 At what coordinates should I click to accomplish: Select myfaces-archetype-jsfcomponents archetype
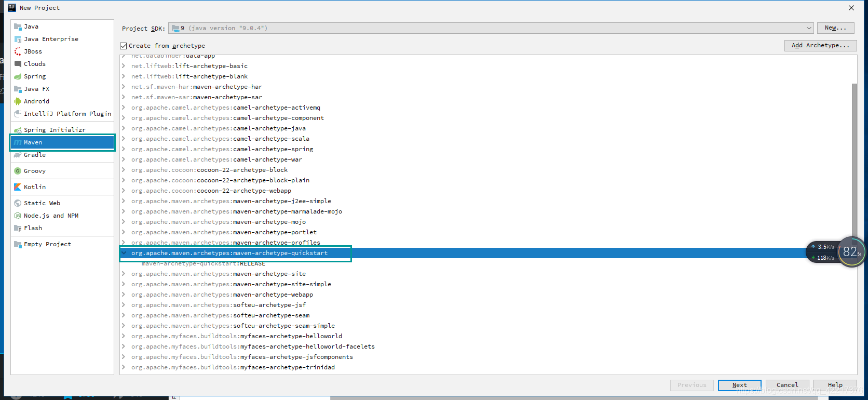pyautogui.click(x=242, y=357)
